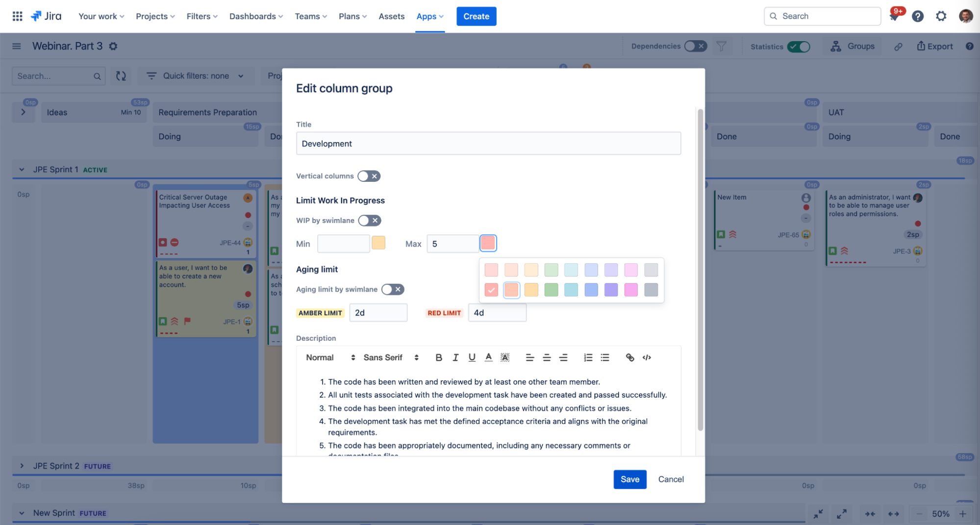Cancel editing the column group

(671, 479)
